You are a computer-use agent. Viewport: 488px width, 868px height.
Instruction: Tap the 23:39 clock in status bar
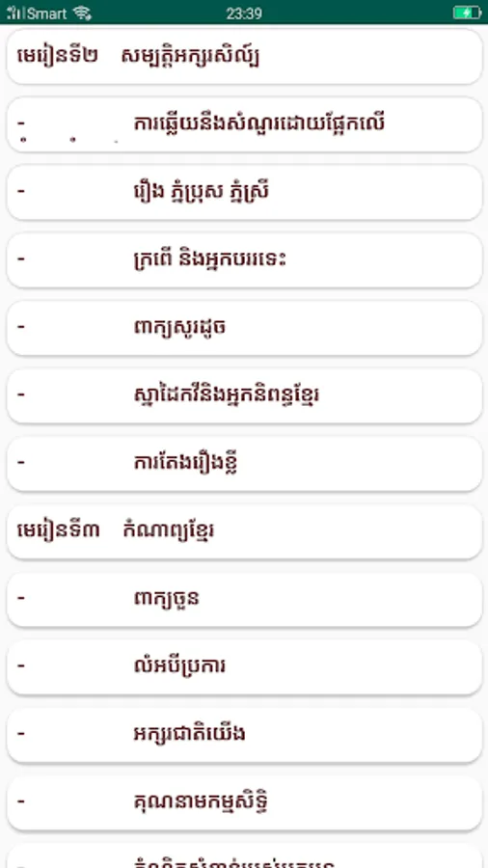[x=244, y=14]
